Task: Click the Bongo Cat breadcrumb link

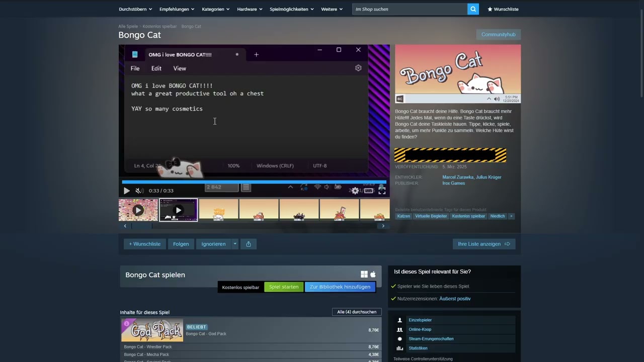Action: tap(191, 26)
